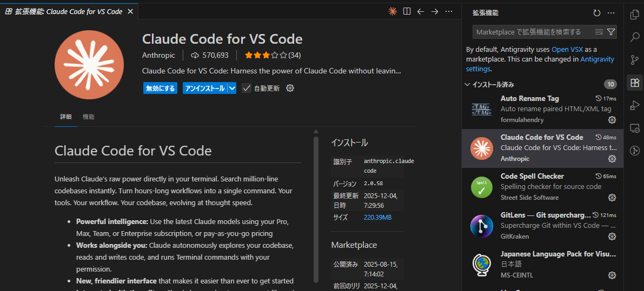Click the 無効にする button
Viewport: 644px width, 291px height.
pyautogui.click(x=160, y=88)
